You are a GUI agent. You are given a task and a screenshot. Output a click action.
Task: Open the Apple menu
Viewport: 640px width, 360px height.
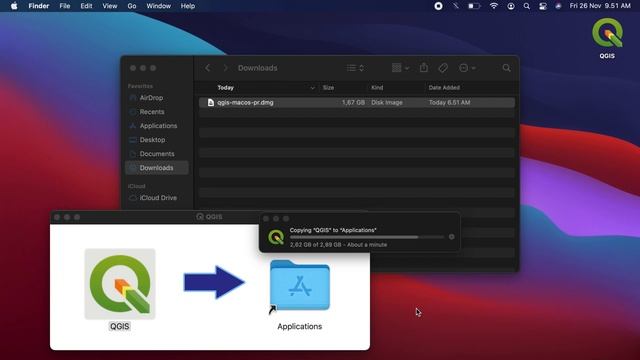pos(14,6)
